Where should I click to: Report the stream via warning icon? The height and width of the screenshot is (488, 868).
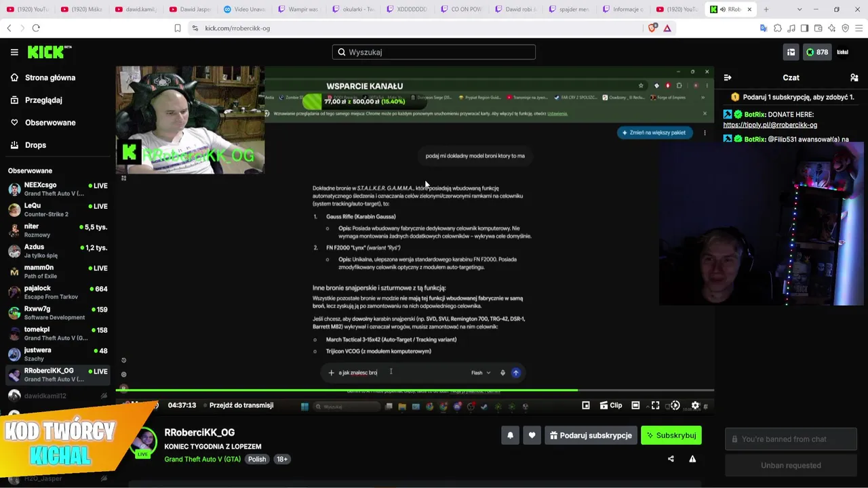(692, 459)
